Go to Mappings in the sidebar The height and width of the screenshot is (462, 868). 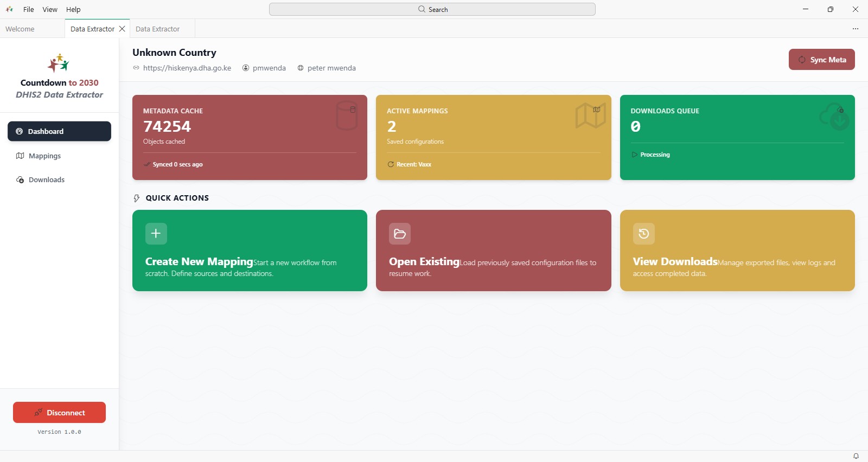(59, 156)
